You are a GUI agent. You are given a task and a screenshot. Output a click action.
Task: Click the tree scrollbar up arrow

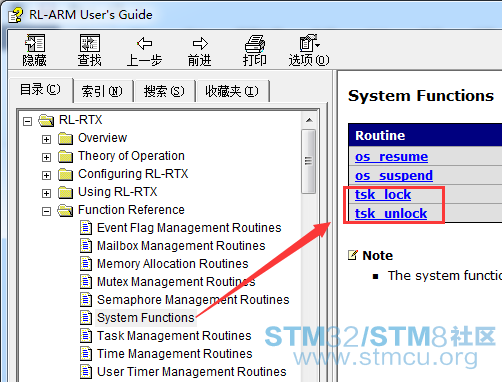pyautogui.click(x=309, y=120)
